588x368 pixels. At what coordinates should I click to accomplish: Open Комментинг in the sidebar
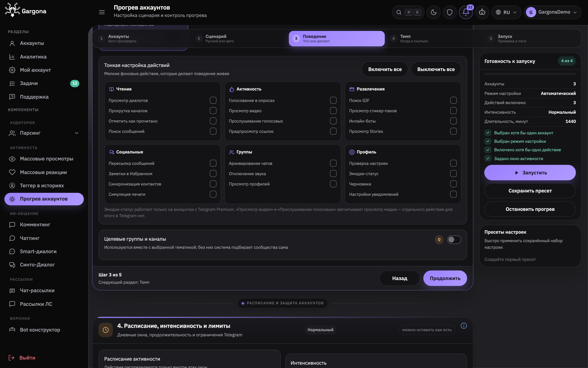[x=44, y=225]
